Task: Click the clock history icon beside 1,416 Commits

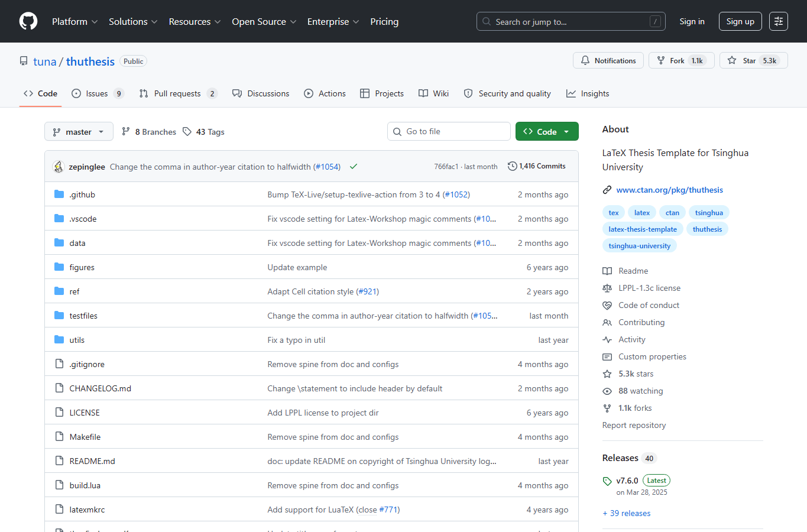Action: [513, 166]
